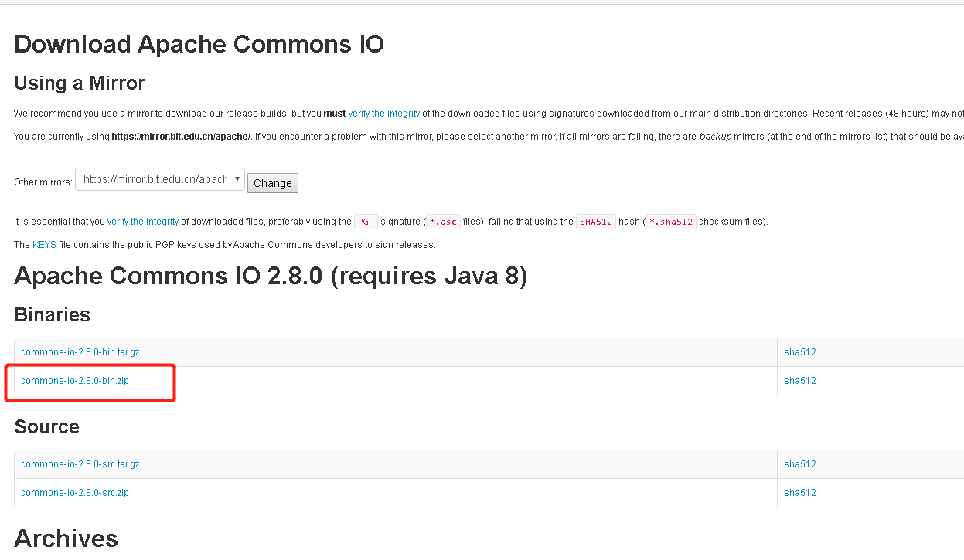Click the PGP code label

pyautogui.click(x=366, y=222)
